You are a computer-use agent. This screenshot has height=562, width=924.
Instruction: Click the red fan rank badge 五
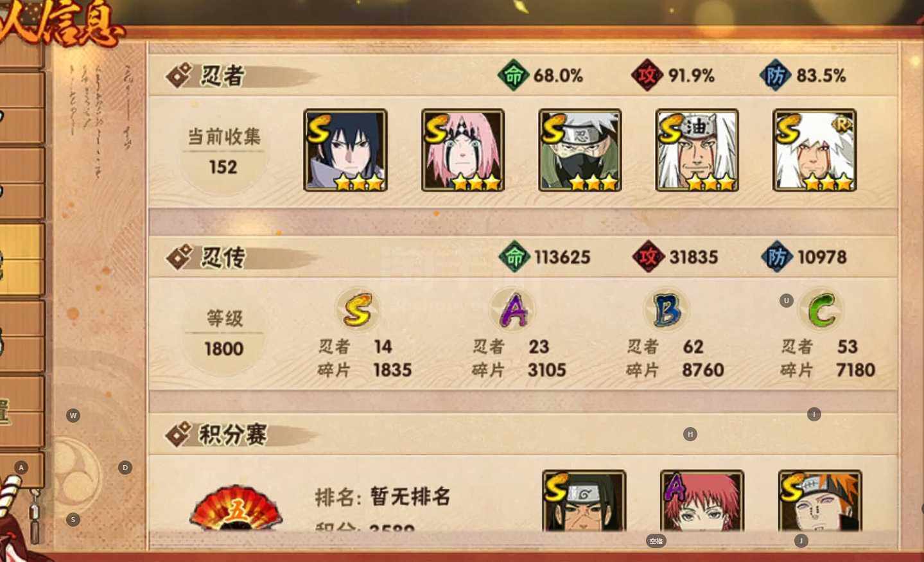236,508
